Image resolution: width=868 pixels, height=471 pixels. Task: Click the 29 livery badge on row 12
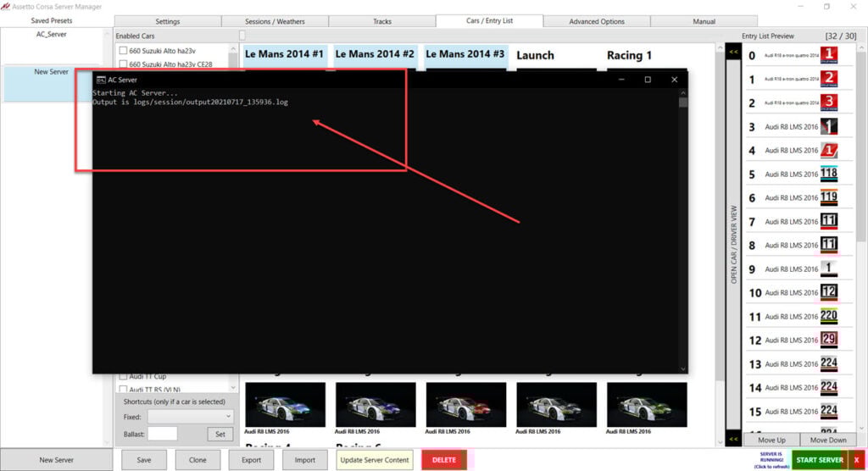(829, 340)
